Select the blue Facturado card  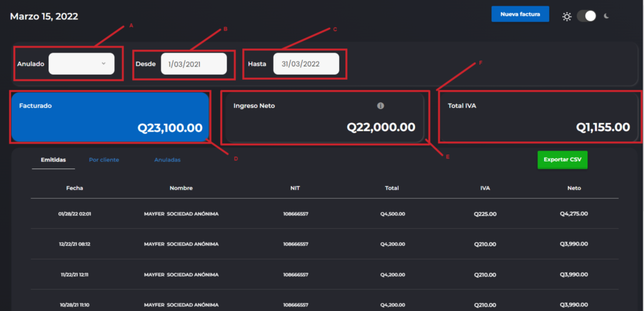[110, 117]
